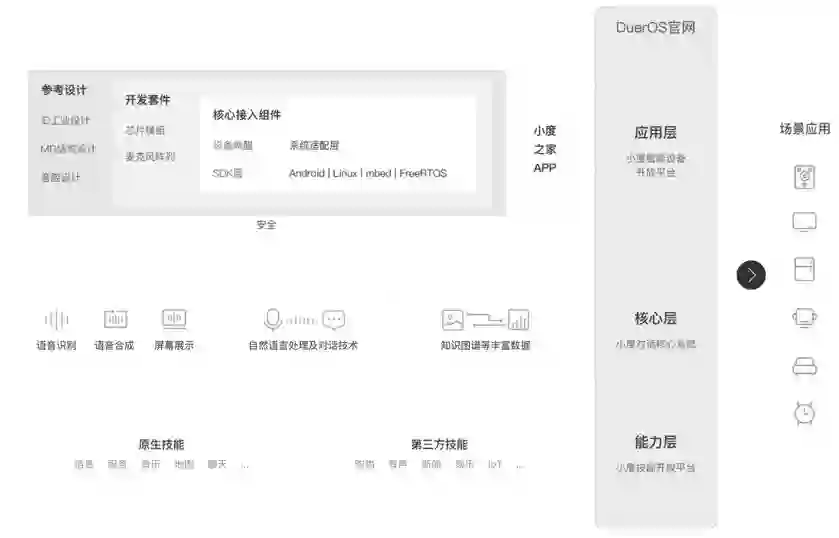Screen dimensions: 839x538
Task: Click the 语音识别 waveform icon
Action: 56,320
